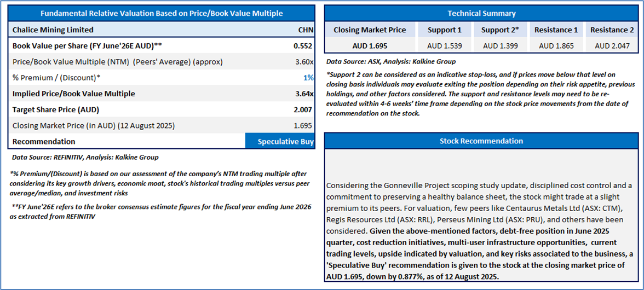Image resolution: width=644 pixels, height=290 pixels.
Task: Select the AUD 1.539 support value
Action: coord(444,46)
